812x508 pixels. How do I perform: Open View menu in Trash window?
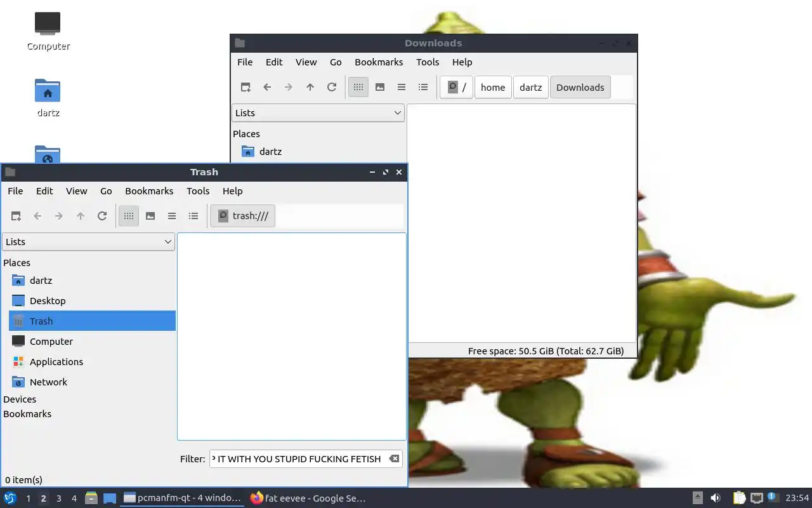coord(77,191)
